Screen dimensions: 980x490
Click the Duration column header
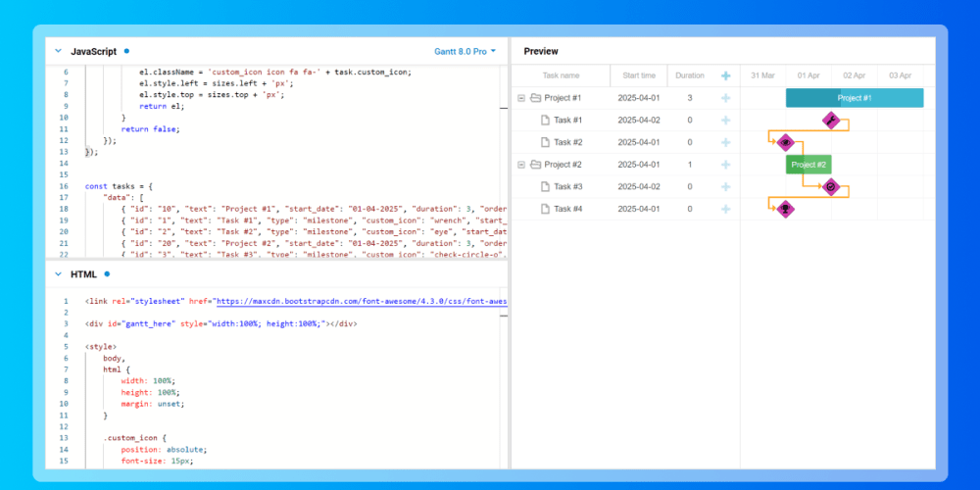click(689, 75)
